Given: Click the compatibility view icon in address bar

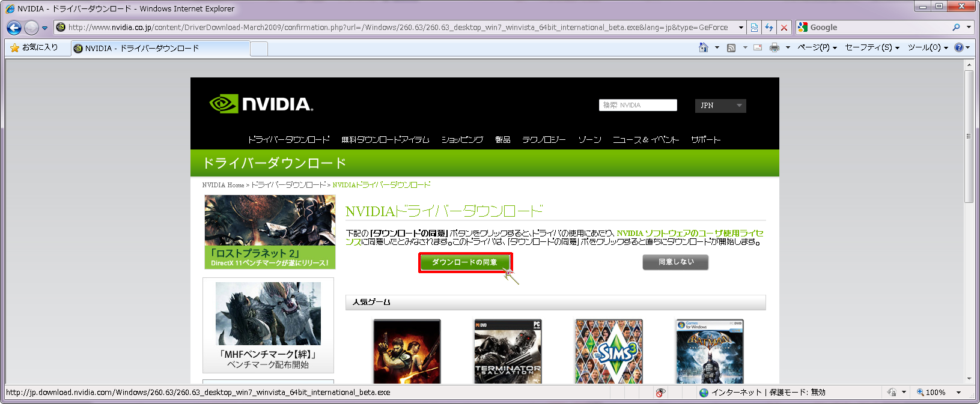Looking at the screenshot, I should [x=754, y=28].
